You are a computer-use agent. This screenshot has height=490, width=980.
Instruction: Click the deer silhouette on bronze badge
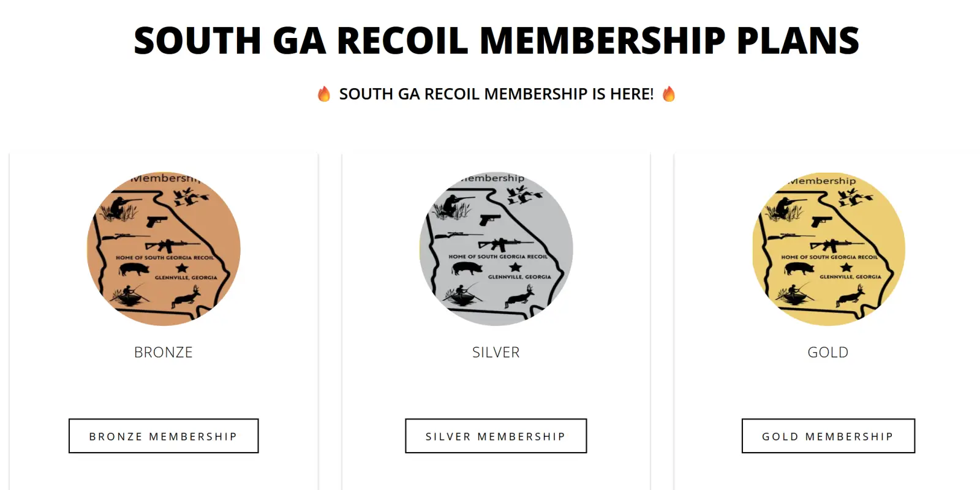coord(187,298)
